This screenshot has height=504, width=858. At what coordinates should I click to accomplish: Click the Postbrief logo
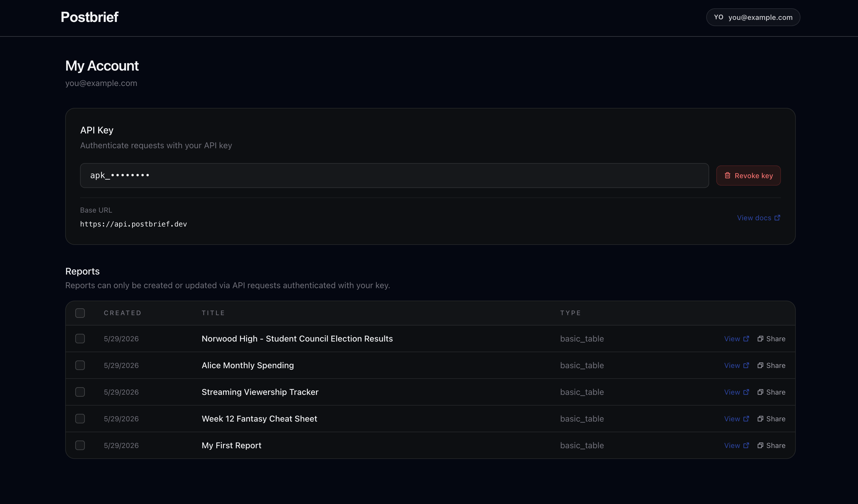point(89,17)
